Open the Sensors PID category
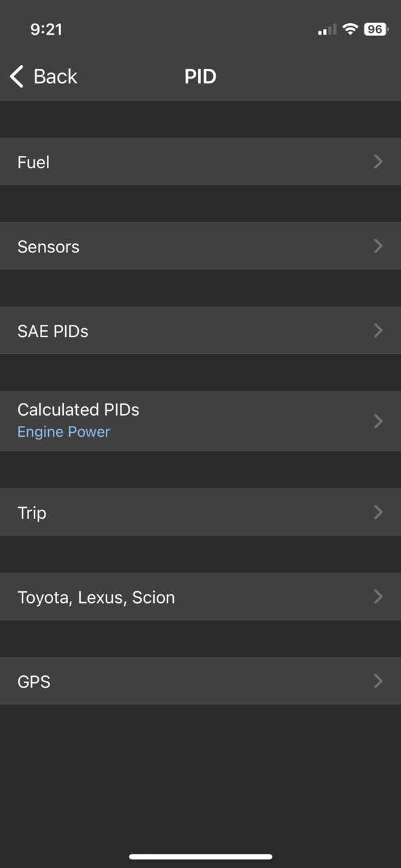This screenshot has height=868, width=401. point(200,246)
